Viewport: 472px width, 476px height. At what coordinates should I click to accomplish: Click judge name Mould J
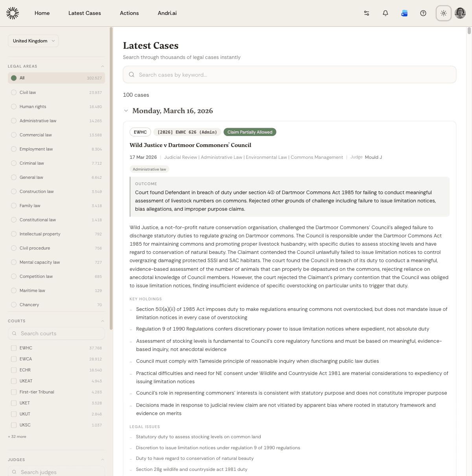(x=373, y=157)
